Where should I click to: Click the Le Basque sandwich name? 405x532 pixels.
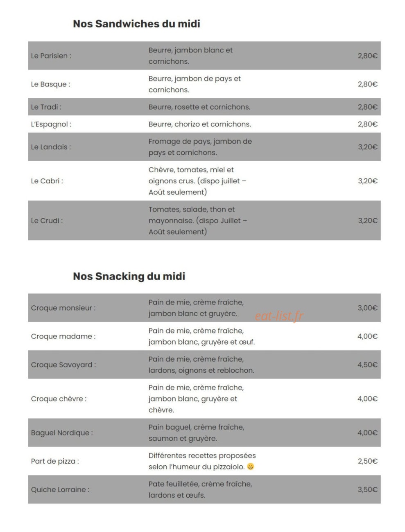tap(51, 84)
